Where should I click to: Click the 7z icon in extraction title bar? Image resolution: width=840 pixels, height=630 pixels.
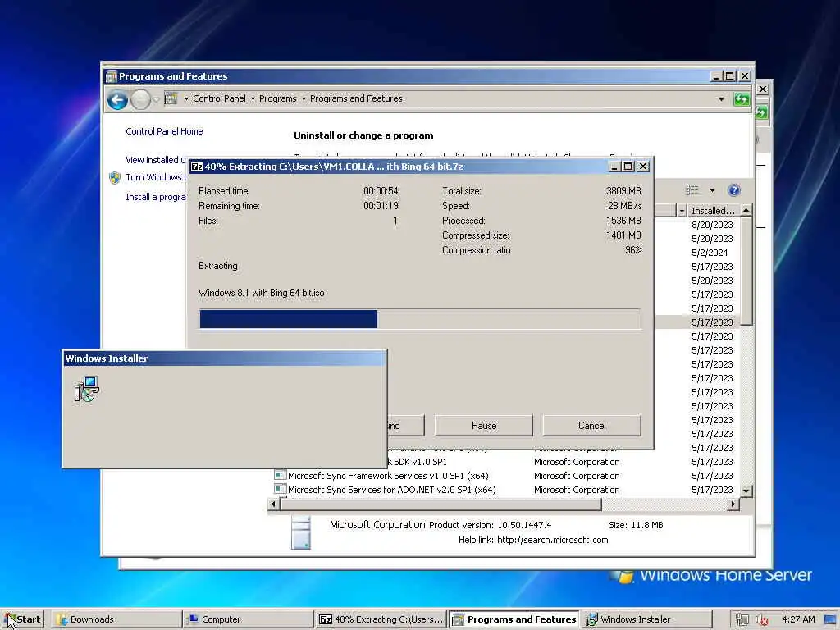click(x=197, y=167)
